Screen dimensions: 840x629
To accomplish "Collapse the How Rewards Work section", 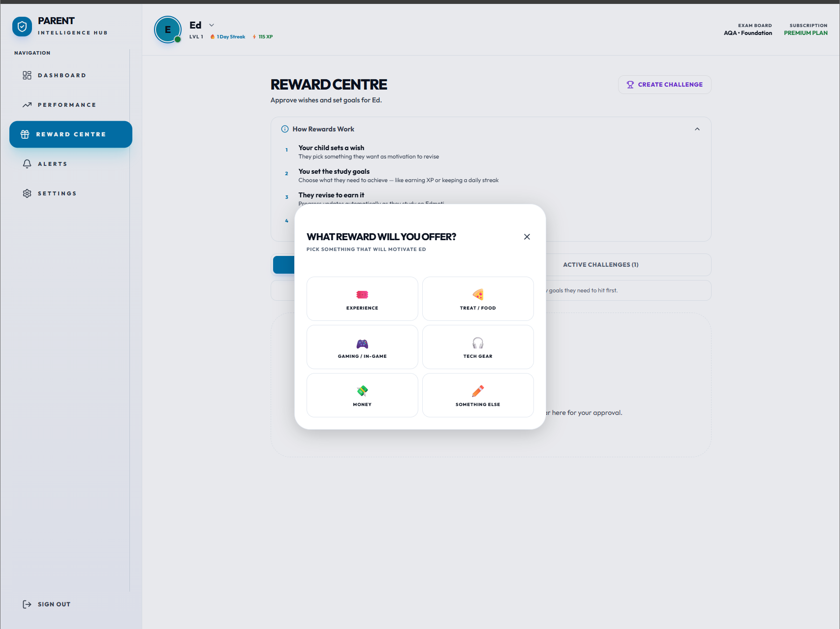I will (697, 129).
